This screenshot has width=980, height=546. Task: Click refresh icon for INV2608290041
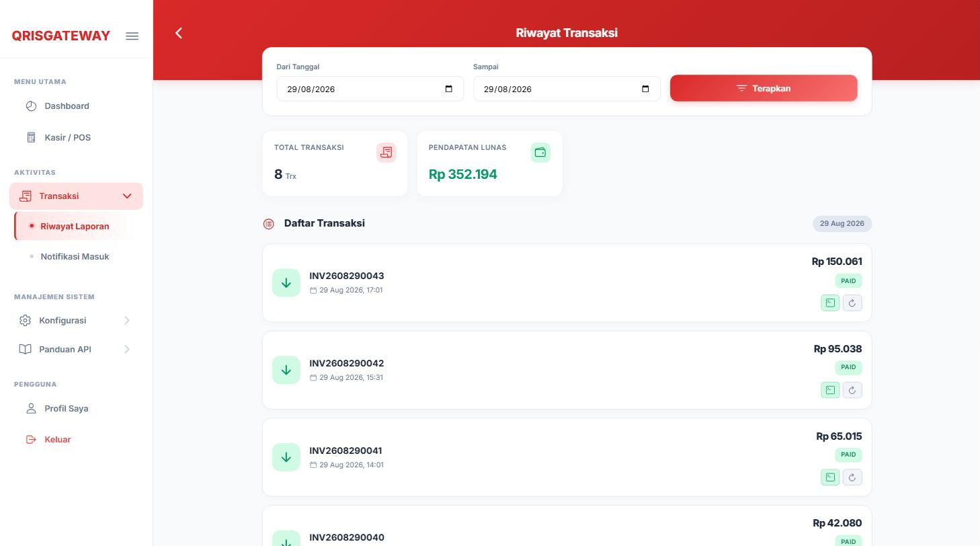tap(852, 477)
